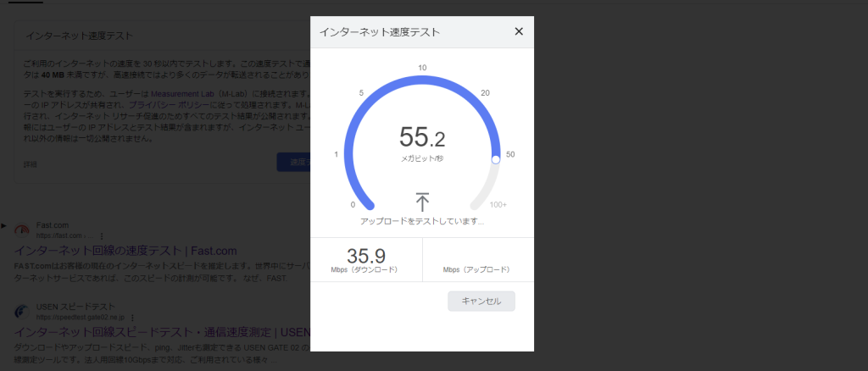Image resolution: width=868 pixels, height=371 pixels.
Task: Click the 20 gauge scale label
Action: tap(486, 92)
